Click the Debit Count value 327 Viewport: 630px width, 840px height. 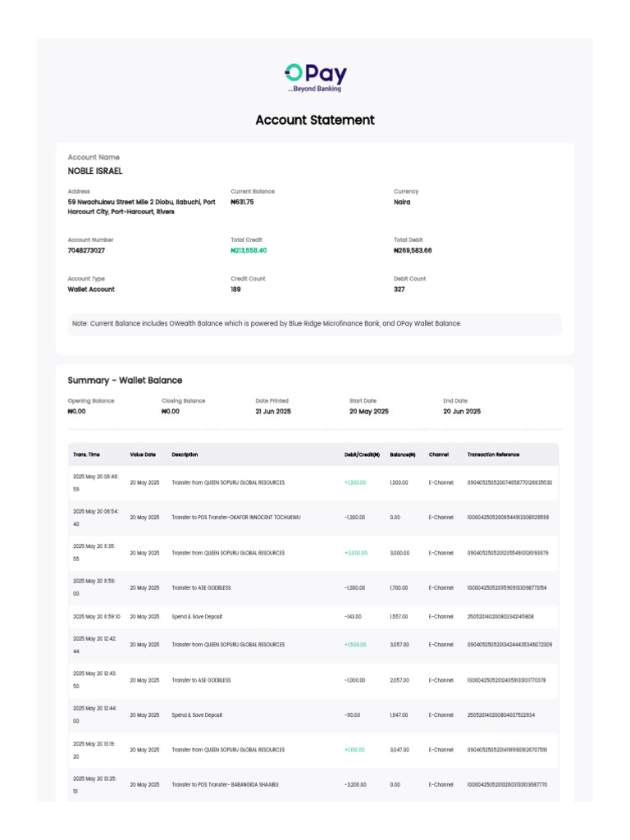coord(399,290)
